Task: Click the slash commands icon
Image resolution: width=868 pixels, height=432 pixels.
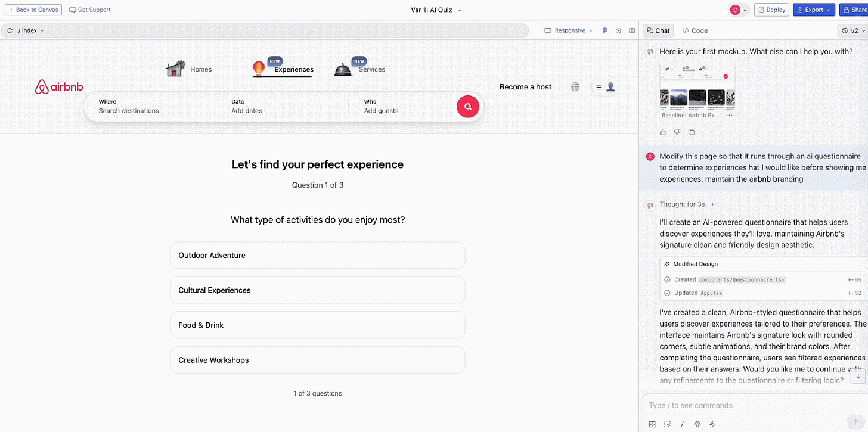Action: tap(682, 424)
